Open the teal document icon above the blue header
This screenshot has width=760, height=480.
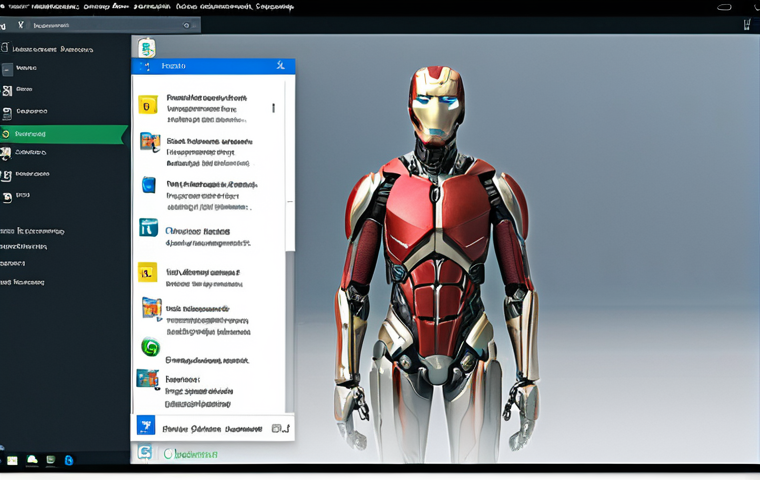[146, 48]
